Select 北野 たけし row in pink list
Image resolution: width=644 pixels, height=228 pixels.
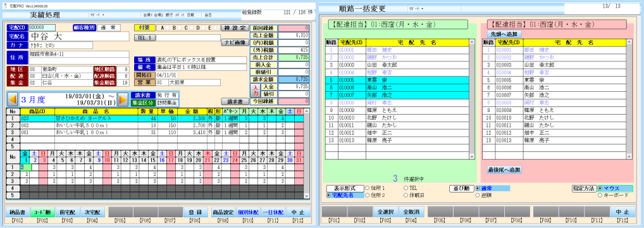click(554, 118)
